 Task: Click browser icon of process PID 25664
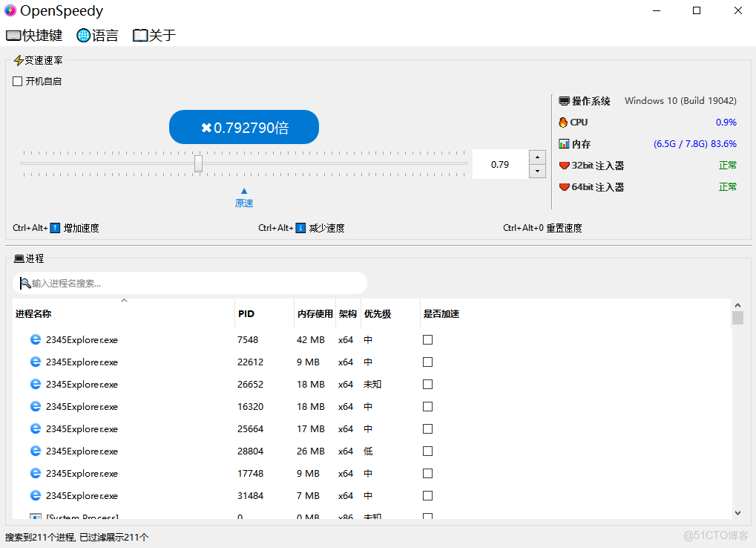tap(35, 428)
